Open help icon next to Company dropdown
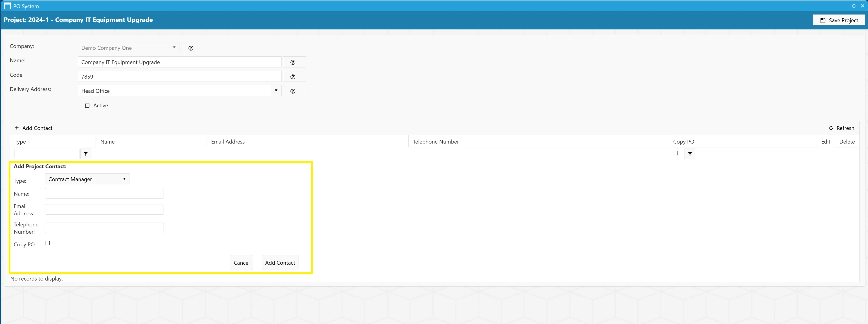The height and width of the screenshot is (324, 868). [192, 48]
